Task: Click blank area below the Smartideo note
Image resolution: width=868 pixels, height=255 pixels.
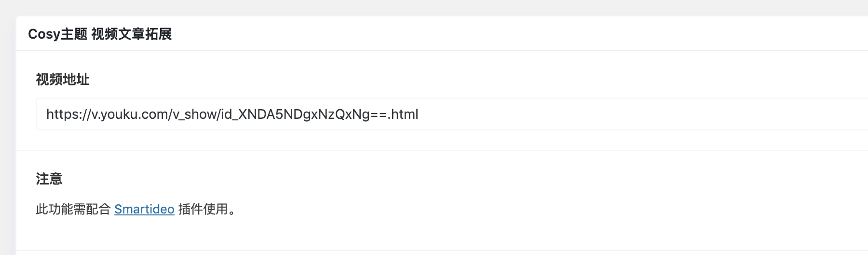Action: pyautogui.click(x=434, y=234)
